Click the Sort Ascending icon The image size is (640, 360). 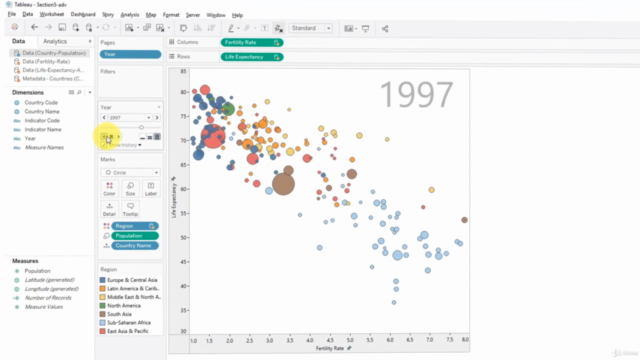pos(198,28)
